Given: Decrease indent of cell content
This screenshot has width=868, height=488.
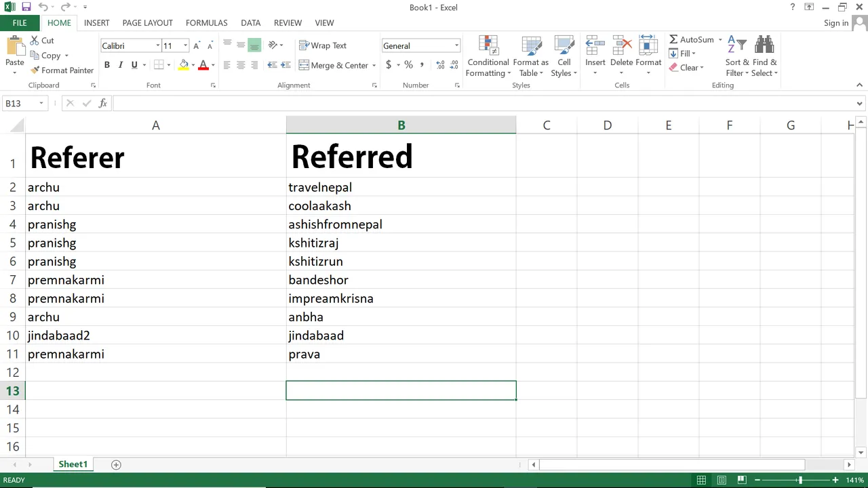Looking at the screenshot, I should pyautogui.click(x=272, y=65).
